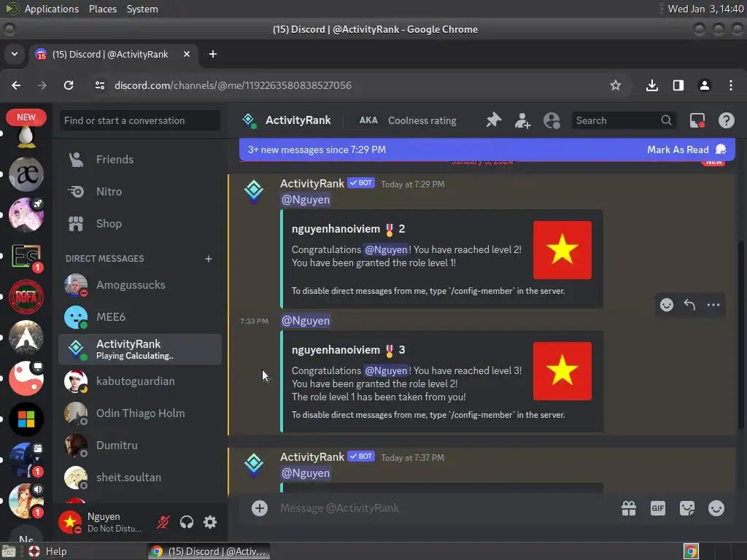Click Discord Chrome window in taskbar

209,551
